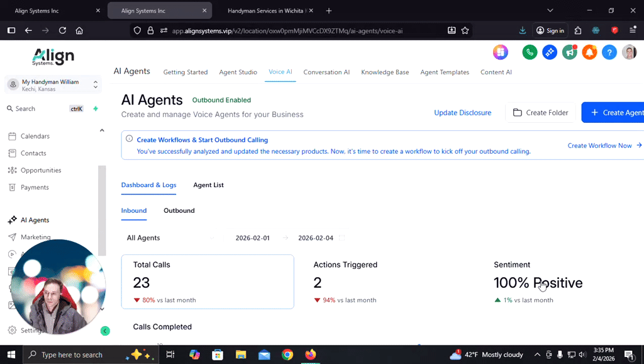The height and width of the screenshot is (364, 644).
Task: Open the site padlock info icon
Action: (x=151, y=30)
